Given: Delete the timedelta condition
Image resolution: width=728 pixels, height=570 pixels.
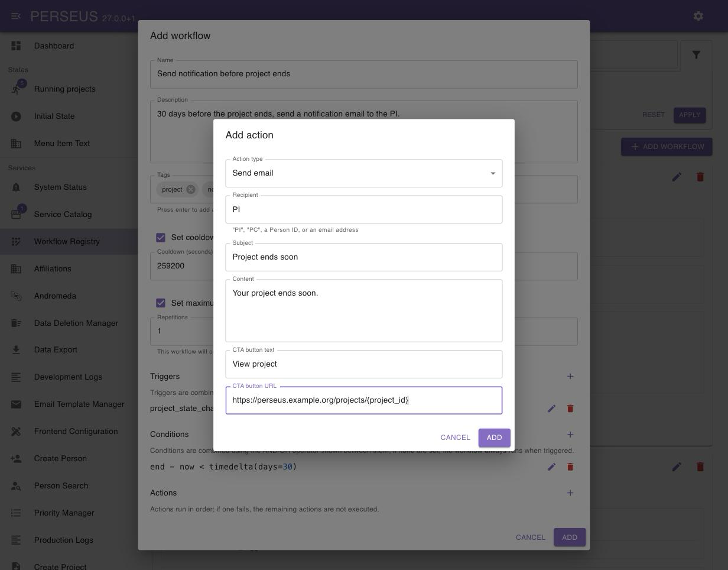Looking at the screenshot, I should [570, 467].
